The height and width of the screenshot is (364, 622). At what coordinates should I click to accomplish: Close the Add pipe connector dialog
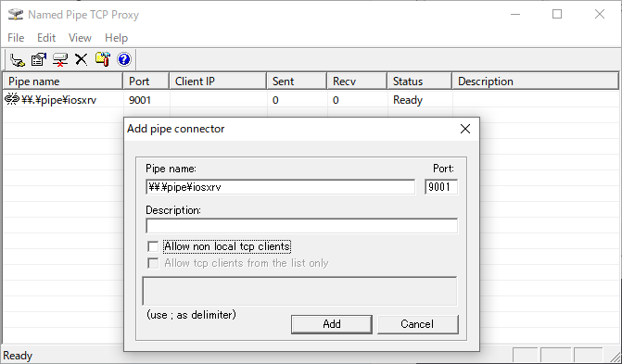click(465, 129)
